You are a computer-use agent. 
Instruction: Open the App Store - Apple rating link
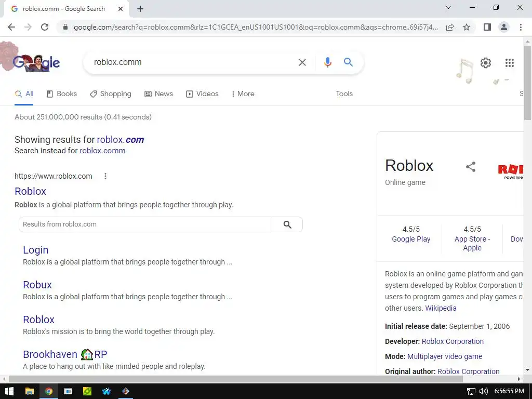[472, 244]
